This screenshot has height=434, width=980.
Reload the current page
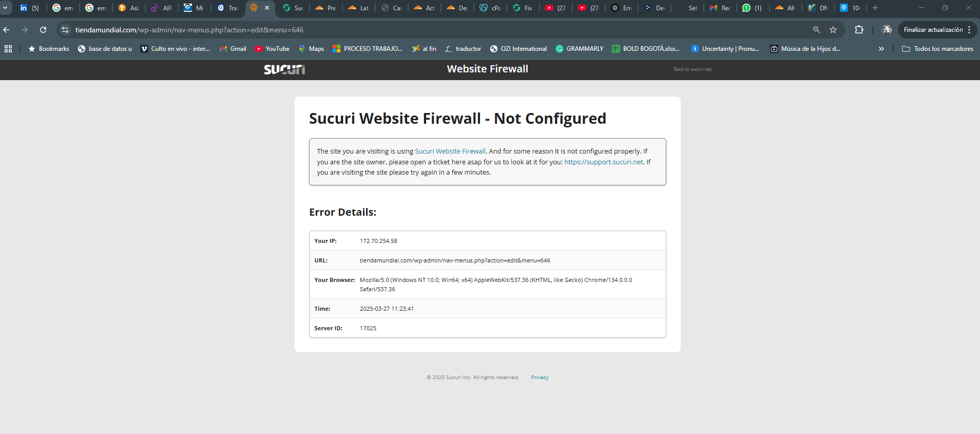[x=43, y=30]
